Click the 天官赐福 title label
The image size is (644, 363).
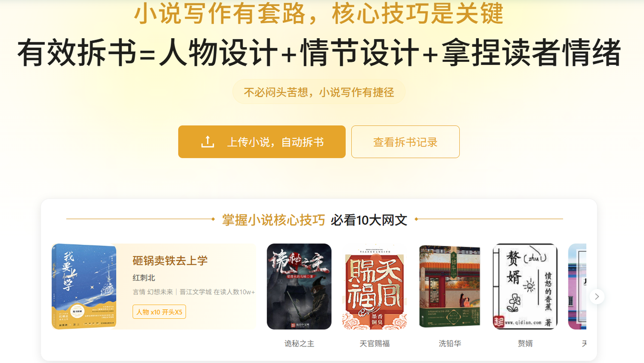click(374, 343)
